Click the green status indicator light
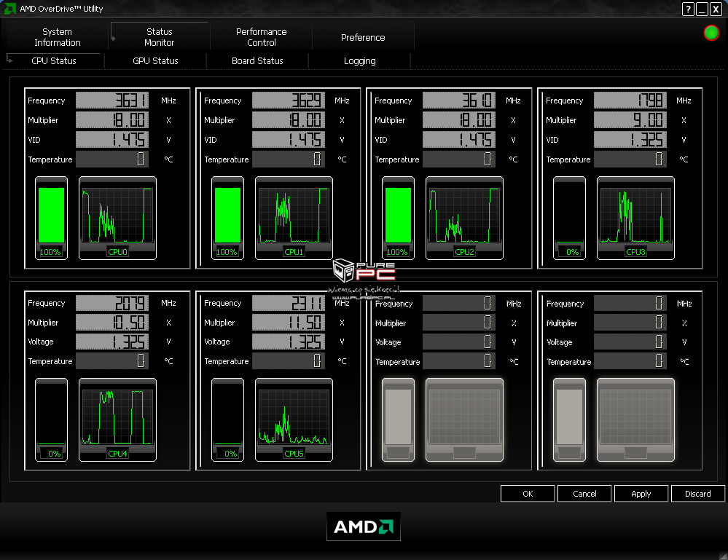Screen dimensions: 728x560 711,33
